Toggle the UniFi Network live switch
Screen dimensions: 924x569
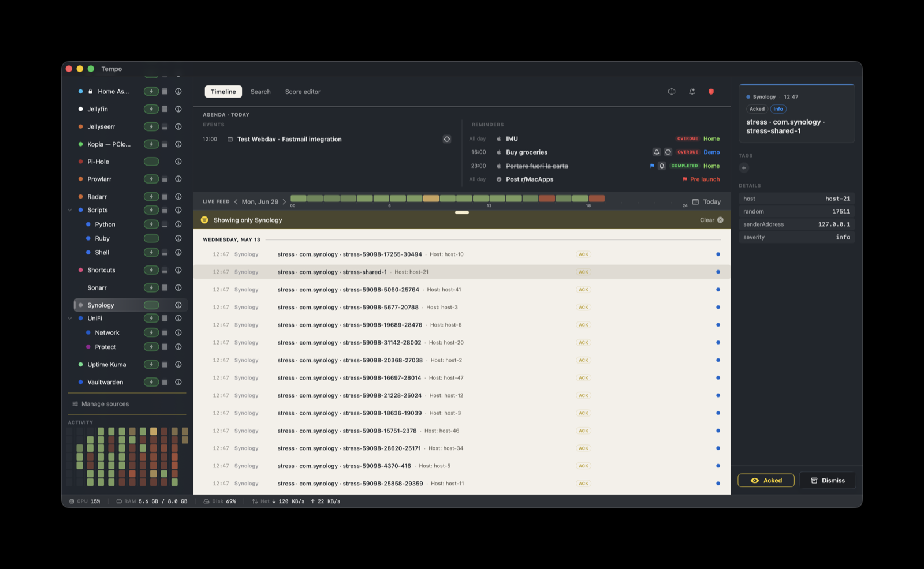(x=151, y=332)
